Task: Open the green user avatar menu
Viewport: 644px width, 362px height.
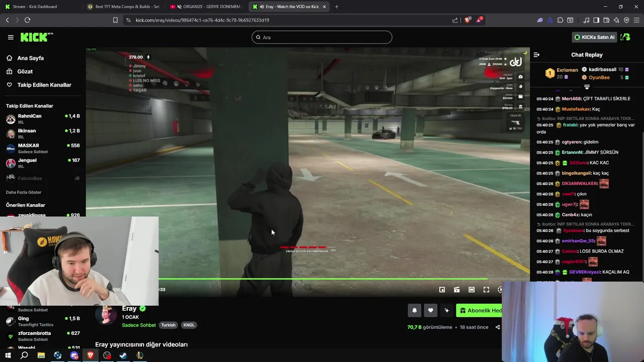Action: 625,37
